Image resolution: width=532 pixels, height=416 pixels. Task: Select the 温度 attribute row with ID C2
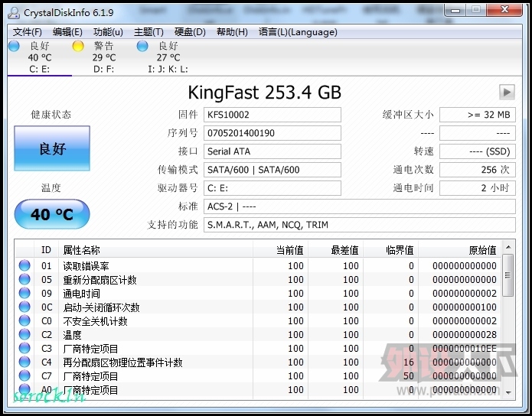tap(258, 335)
